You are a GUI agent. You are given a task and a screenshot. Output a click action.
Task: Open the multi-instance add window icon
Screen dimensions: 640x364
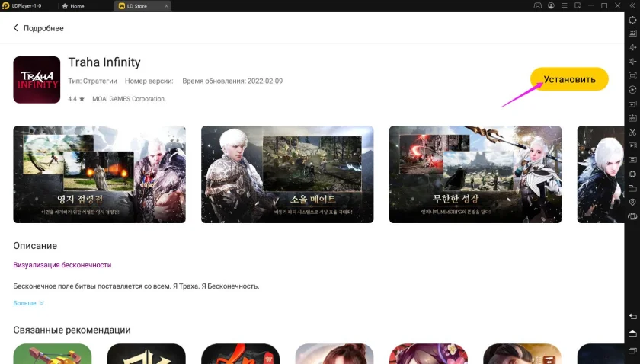click(632, 104)
